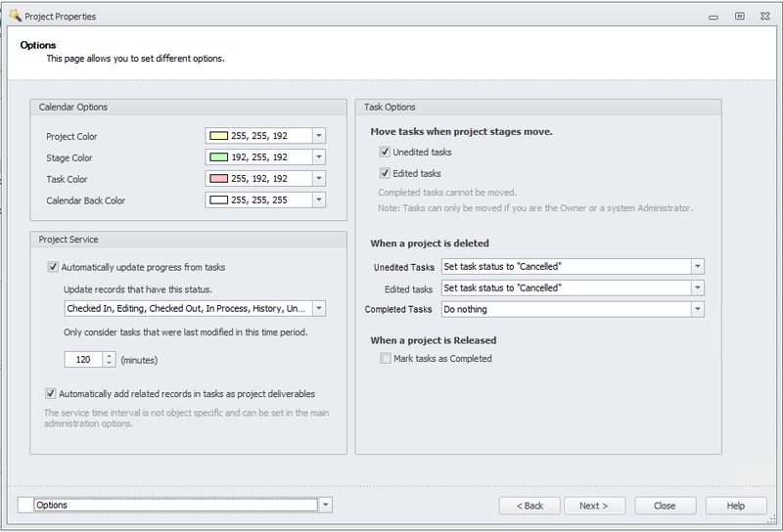Expand Edited tasks deletion action dropdown
The height and width of the screenshot is (532, 783).
coord(698,288)
